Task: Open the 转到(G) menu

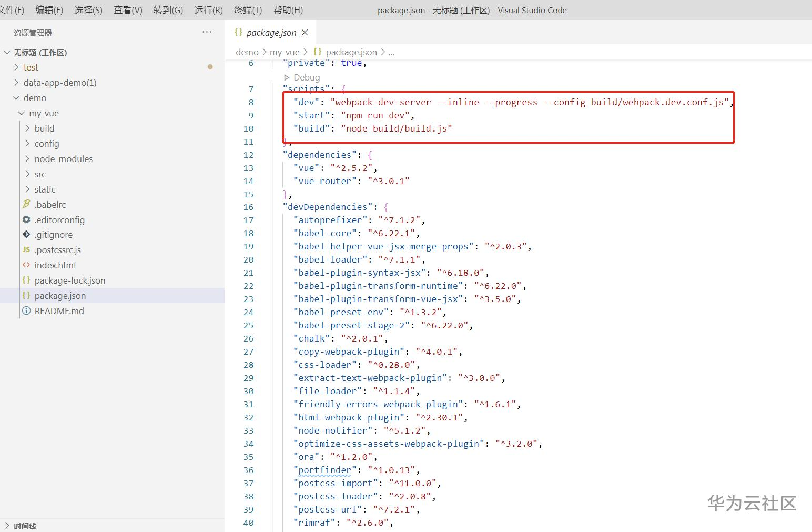Action: (168, 10)
